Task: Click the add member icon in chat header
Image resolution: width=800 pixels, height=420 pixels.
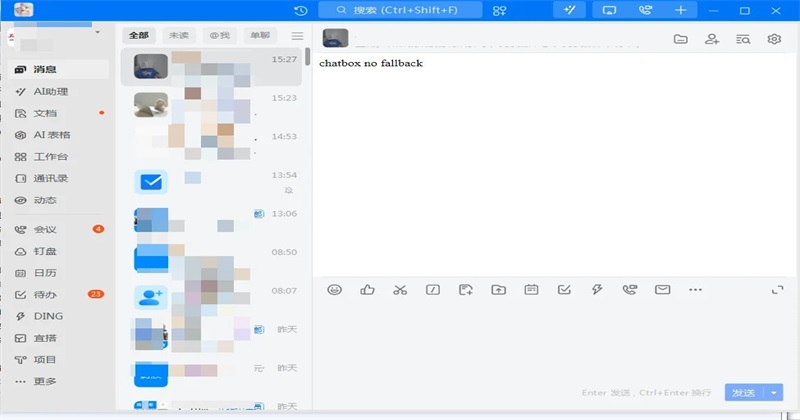Action: (711, 39)
